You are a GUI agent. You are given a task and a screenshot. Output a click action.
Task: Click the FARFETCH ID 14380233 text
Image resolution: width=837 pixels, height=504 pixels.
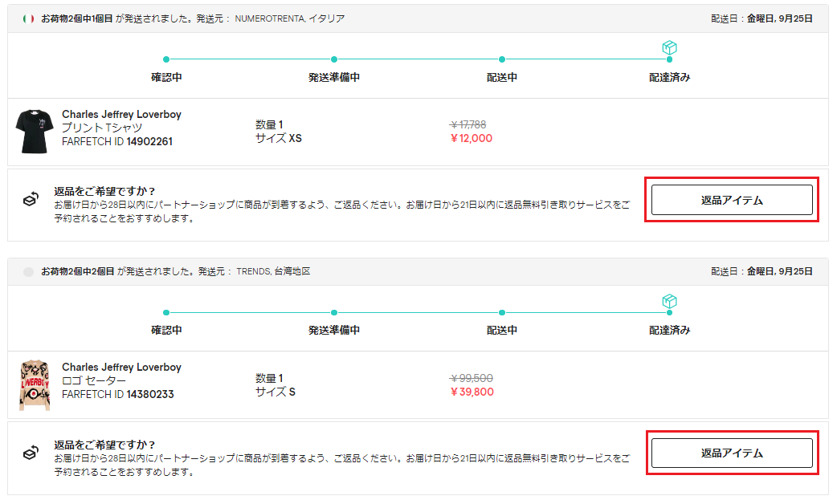[117, 395]
